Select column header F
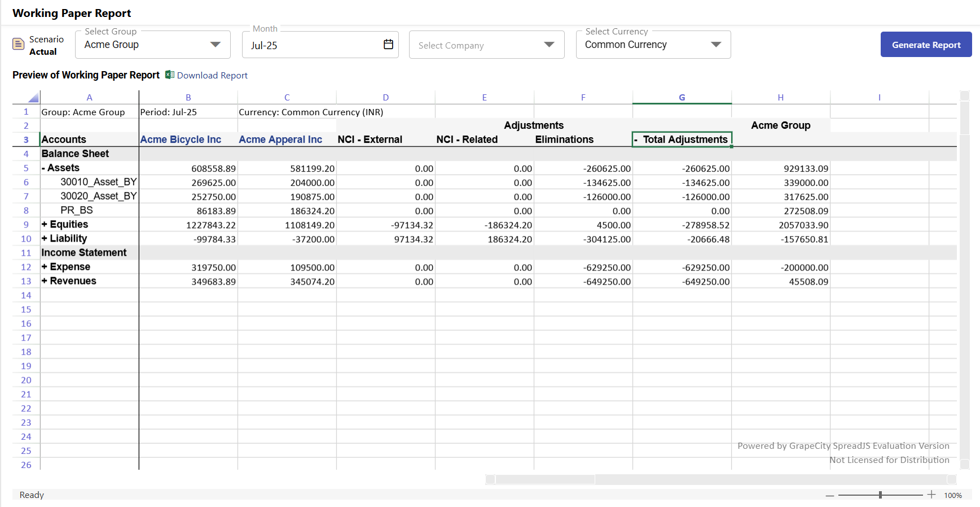 pyautogui.click(x=583, y=97)
